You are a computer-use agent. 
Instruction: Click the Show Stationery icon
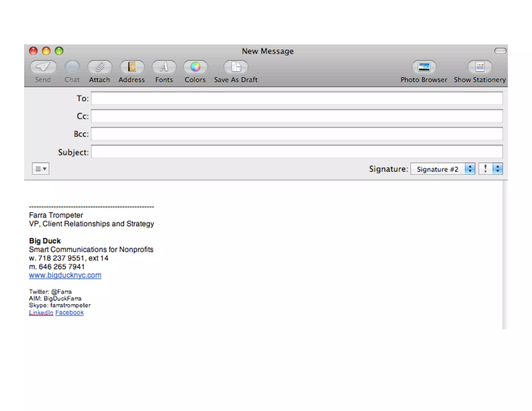480,67
